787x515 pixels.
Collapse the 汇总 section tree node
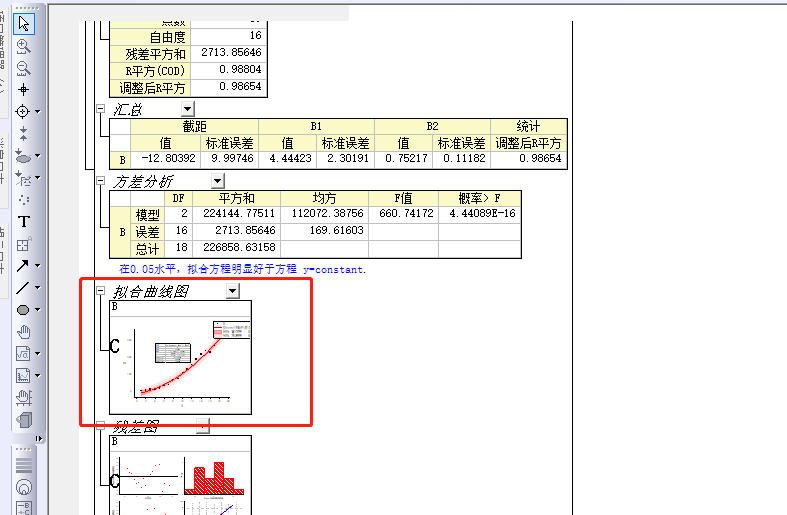coord(100,108)
